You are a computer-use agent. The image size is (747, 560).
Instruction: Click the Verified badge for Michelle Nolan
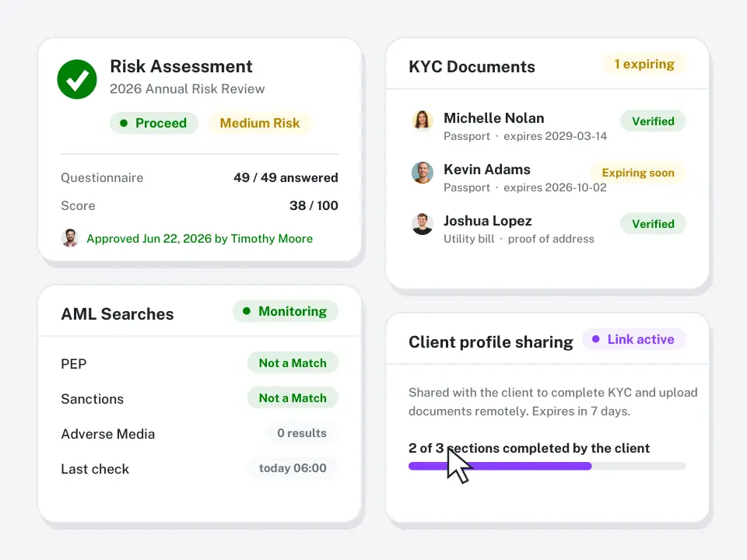(653, 121)
